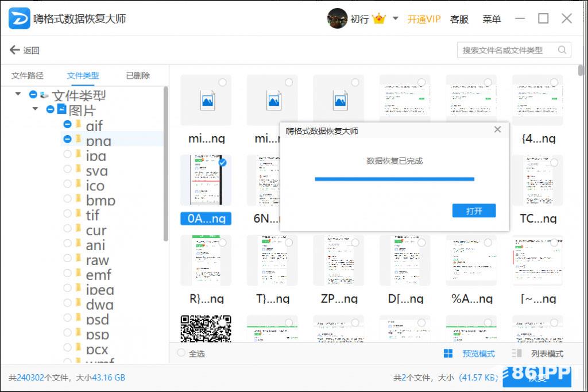This screenshot has width=588, height=392.
Task: Click 打开 button in the dialog
Action: [474, 210]
